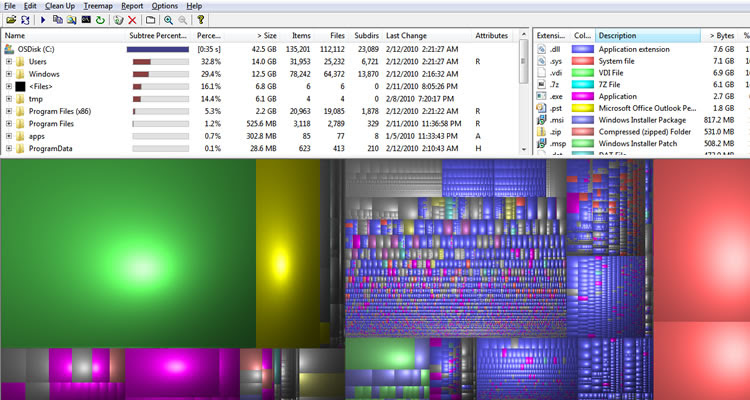Viewport: 750px width, 400px height.
Task: Click the Copy Path toolbar icon
Action: click(58, 20)
